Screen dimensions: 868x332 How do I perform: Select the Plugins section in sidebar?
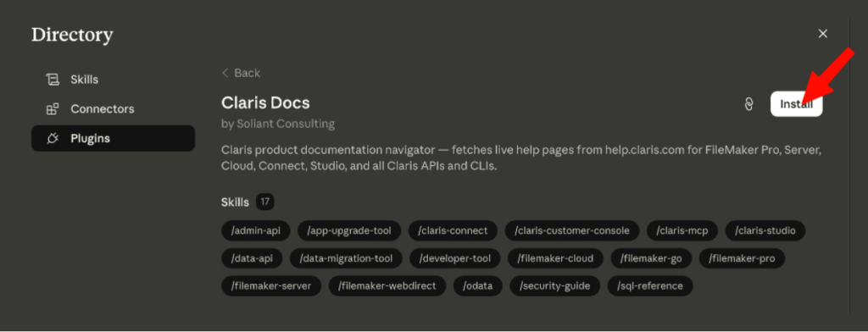(x=113, y=138)
